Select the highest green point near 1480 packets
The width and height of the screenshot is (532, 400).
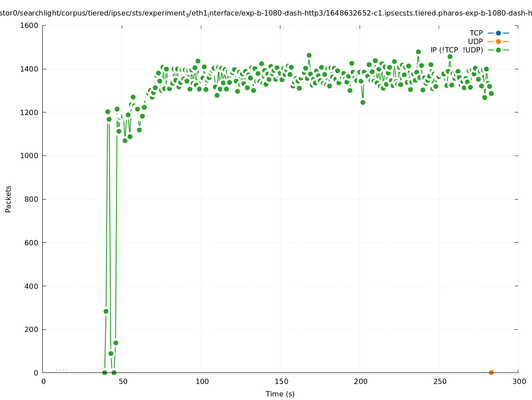click(x=418, y=52)
